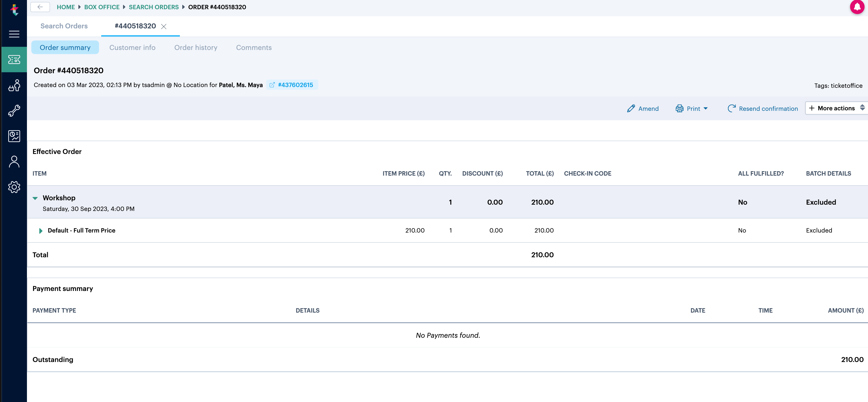
Task: Click the Amend pencil icon
Action: (631, 108)
